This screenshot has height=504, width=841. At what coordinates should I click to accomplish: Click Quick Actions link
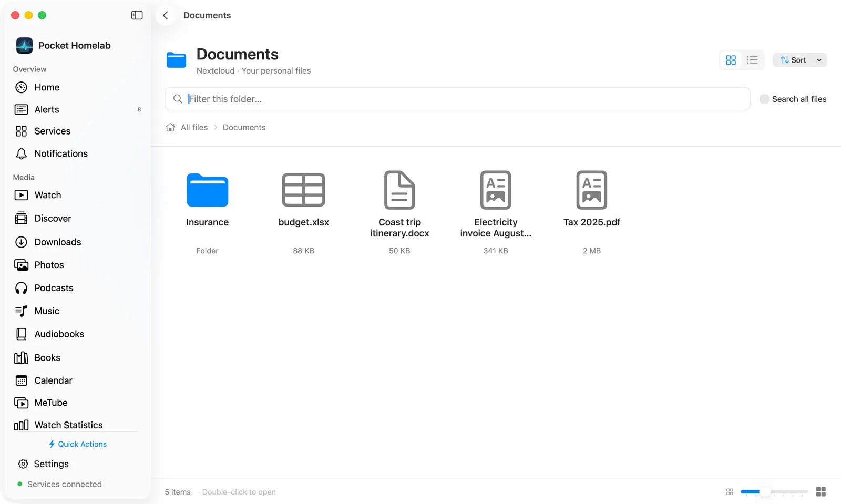pos(78,444)
